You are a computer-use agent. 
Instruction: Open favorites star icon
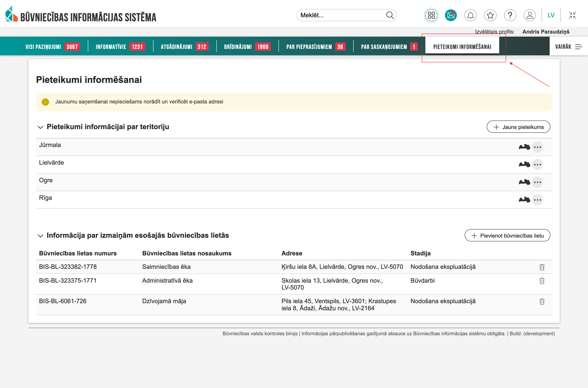(x=490, y=15)
